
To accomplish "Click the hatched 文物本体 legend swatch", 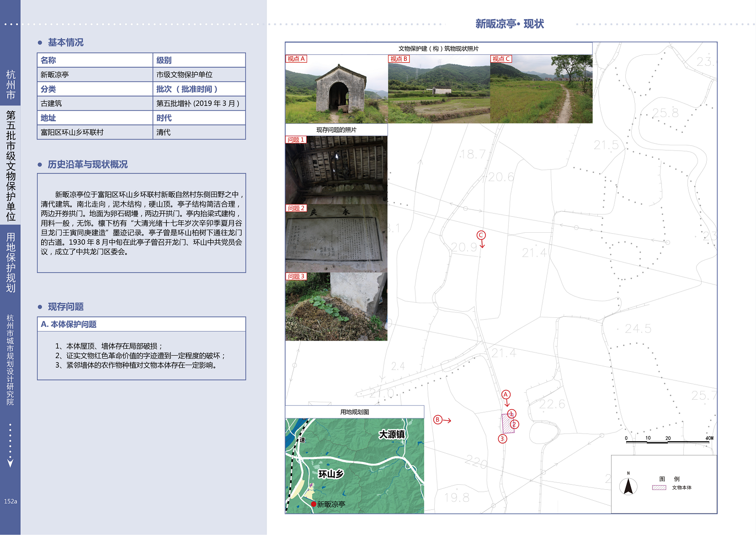I will point(659,487).
